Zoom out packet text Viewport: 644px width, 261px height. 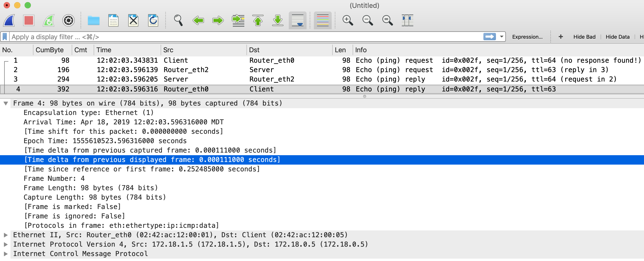(x=368, y=20)
